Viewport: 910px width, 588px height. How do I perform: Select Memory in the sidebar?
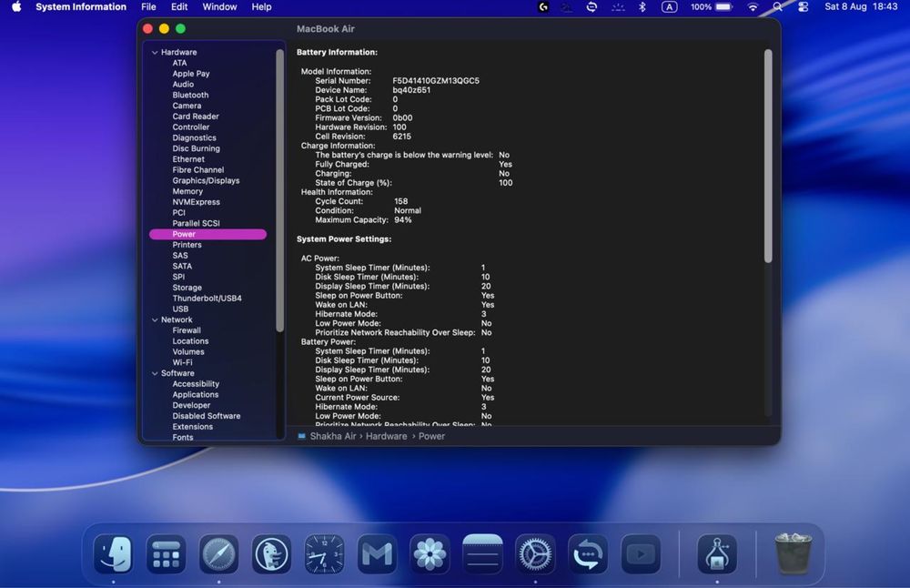coord(187,191)
